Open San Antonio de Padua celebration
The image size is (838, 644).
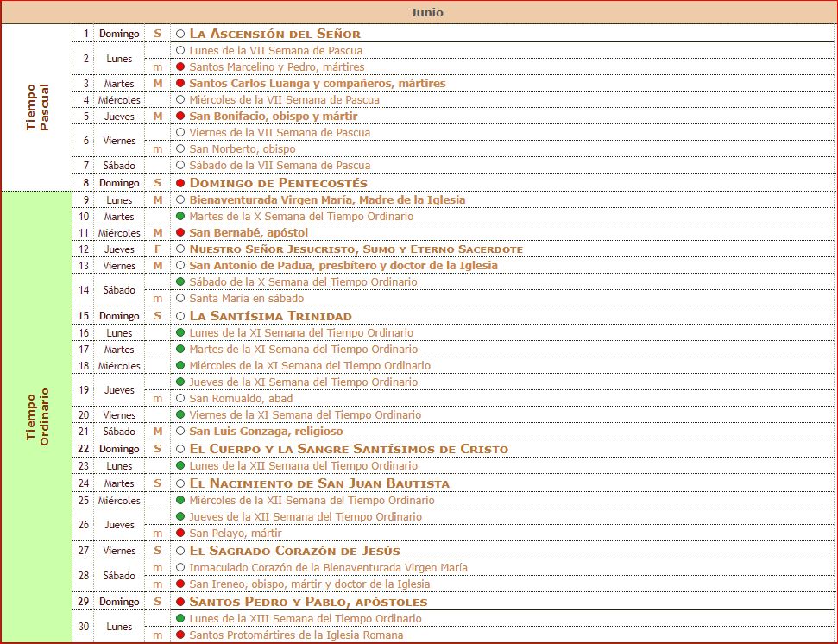click(343, 266)
